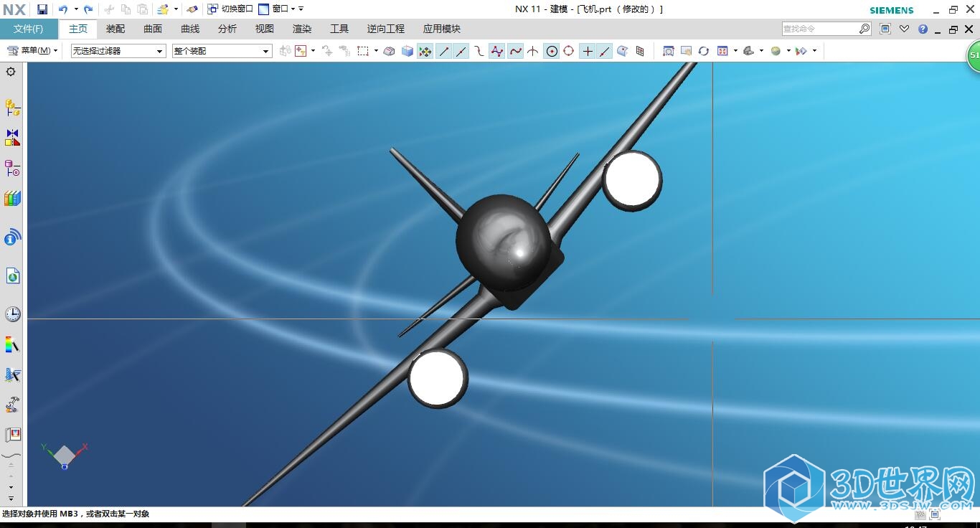Click the blue help question mark icon
The height and width of the screenshot is (528, 980).
point(923,29)
